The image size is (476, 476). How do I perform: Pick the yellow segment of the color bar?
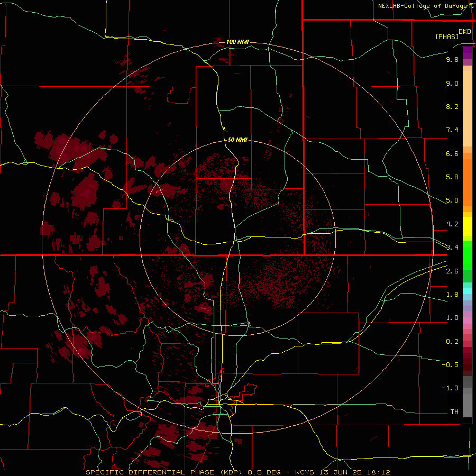click(x=467, y=226)
